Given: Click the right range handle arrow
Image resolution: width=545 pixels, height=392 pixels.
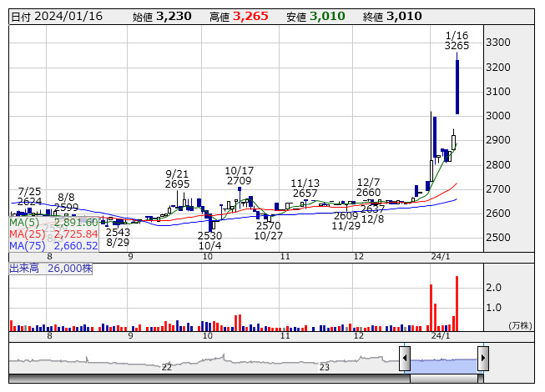Looking at the screenshot, I should 482,359.
